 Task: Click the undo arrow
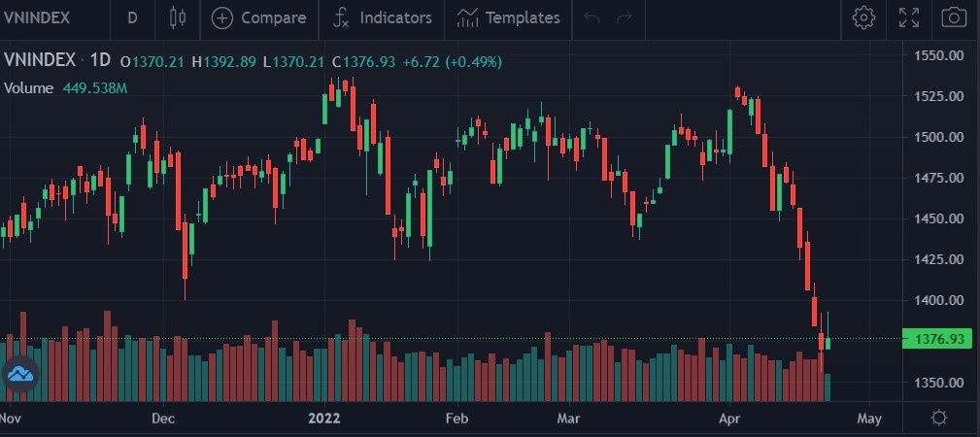592,17
